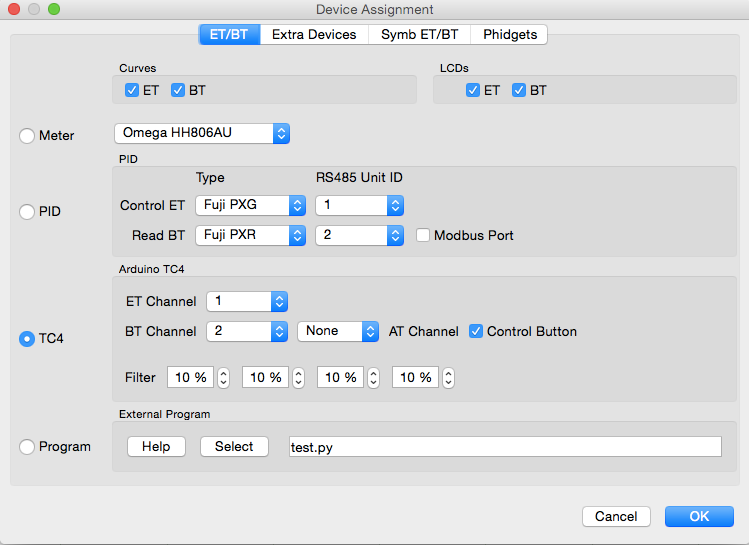Toggle the Curves ET checkbox
749x545 pixels.
(x=131, y=90)
